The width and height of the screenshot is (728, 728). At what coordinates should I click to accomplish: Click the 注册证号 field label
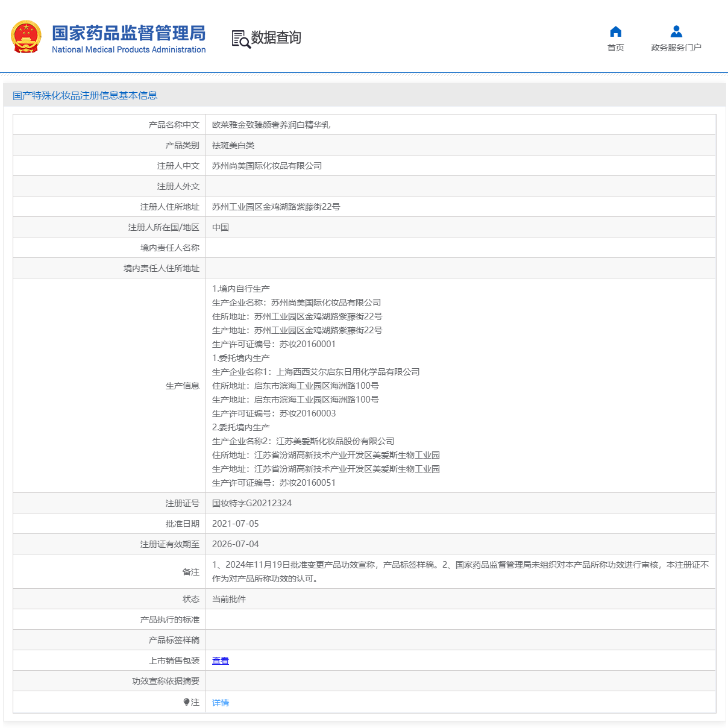(x=183, y=503)
